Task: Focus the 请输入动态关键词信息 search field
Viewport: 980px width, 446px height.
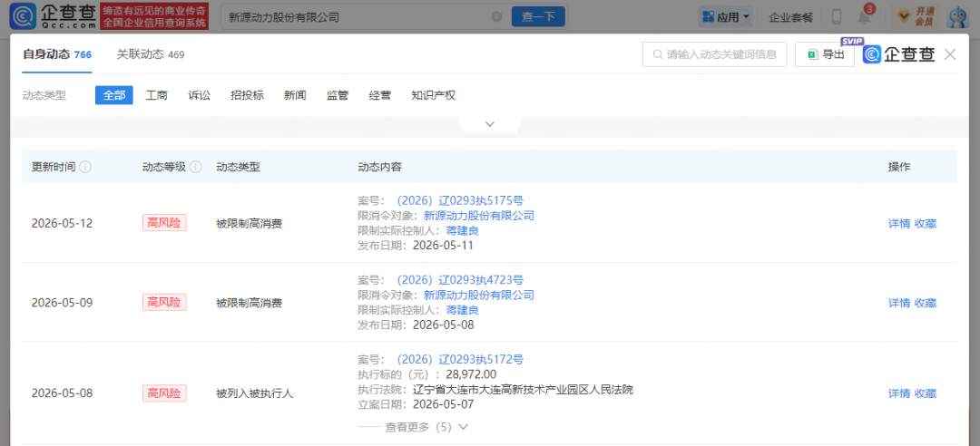Action: click(714, 54)
